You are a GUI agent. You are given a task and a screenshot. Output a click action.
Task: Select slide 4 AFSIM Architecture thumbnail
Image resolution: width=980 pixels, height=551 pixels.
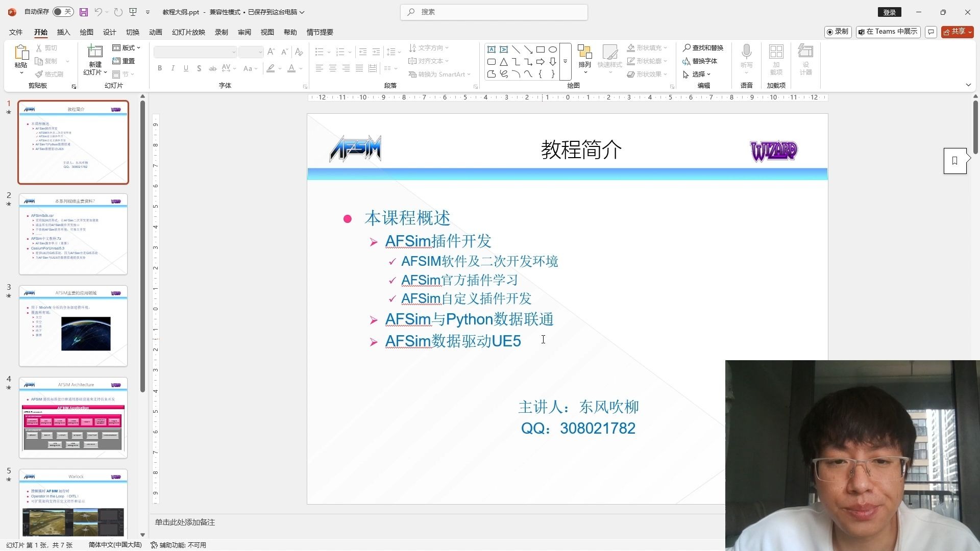click(x=73, y=417)
